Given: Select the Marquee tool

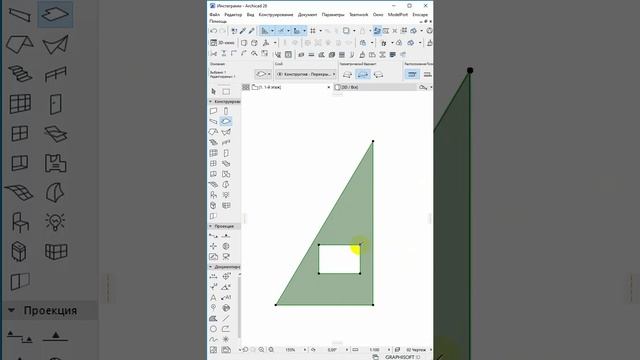Looking at the screenshot, I should tap(226, 91).
